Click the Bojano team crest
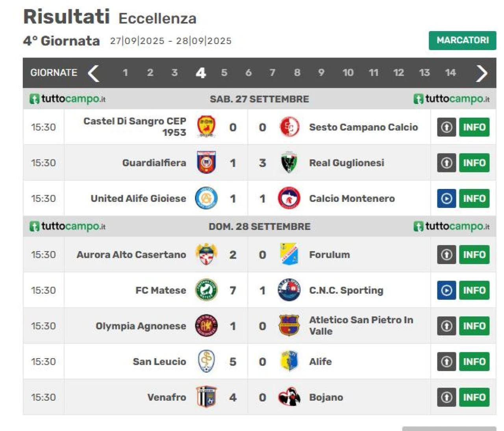The height and width of the screenshot is (431, 504). click(289, 397)
